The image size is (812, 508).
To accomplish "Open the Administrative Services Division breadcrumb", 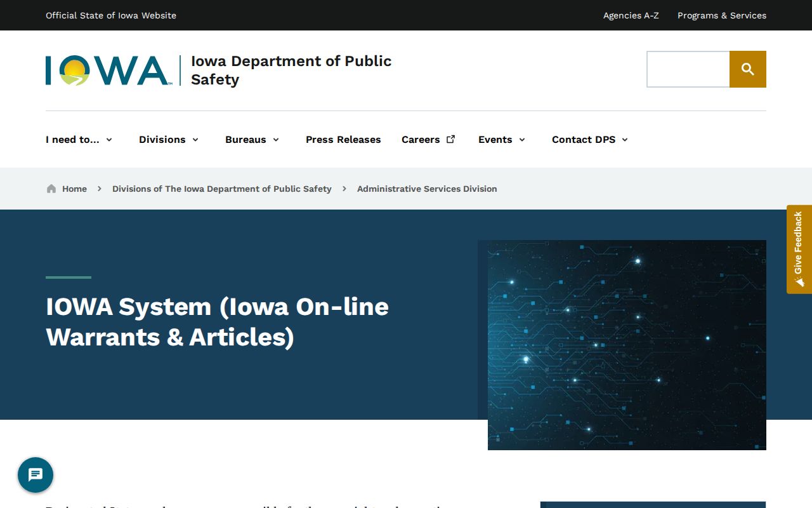I will click(427, 189).
